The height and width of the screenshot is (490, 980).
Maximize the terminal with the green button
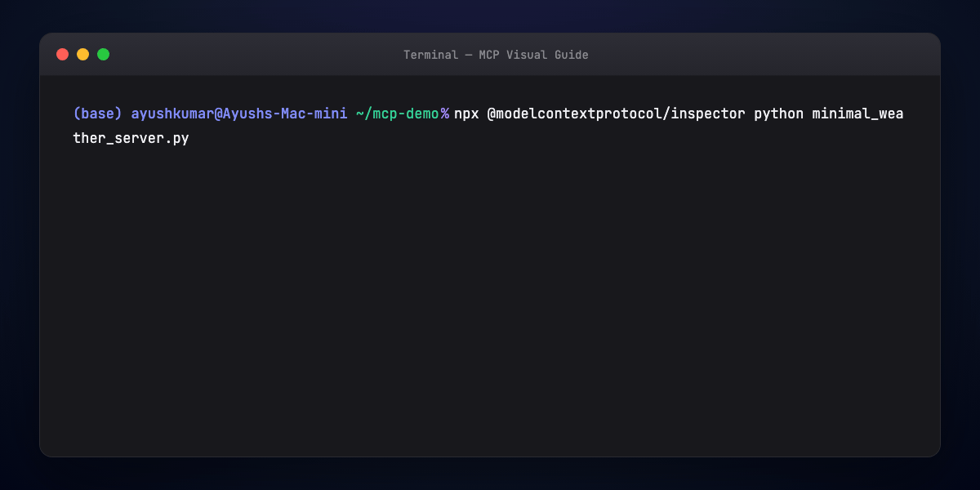(x=104, y=55)
